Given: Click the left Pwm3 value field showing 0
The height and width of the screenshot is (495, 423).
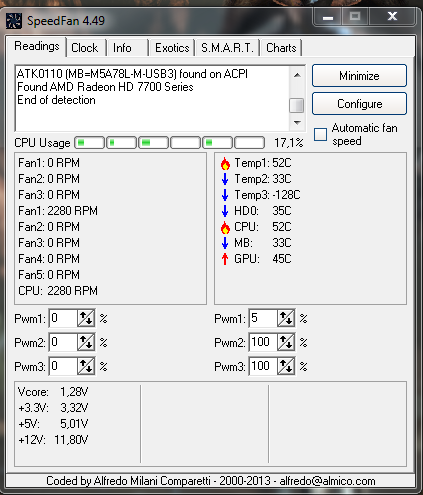Looking at the screenshot, I should [63, 367].
